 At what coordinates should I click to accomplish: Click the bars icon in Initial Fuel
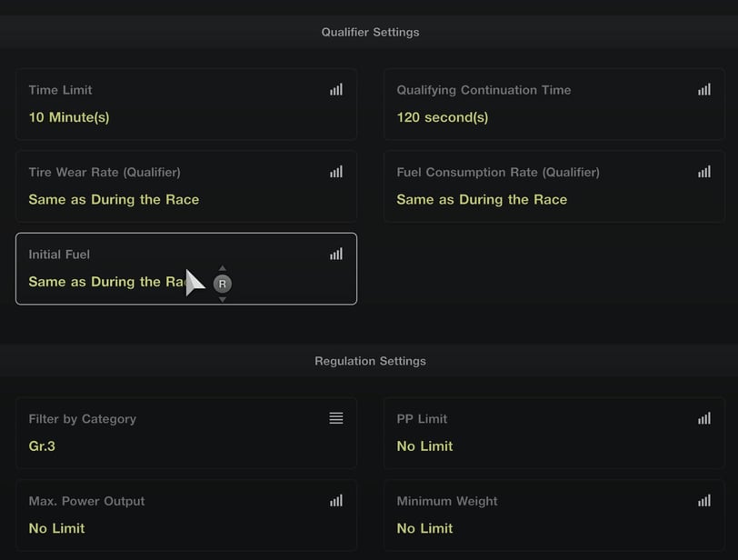tap(336, 255)
